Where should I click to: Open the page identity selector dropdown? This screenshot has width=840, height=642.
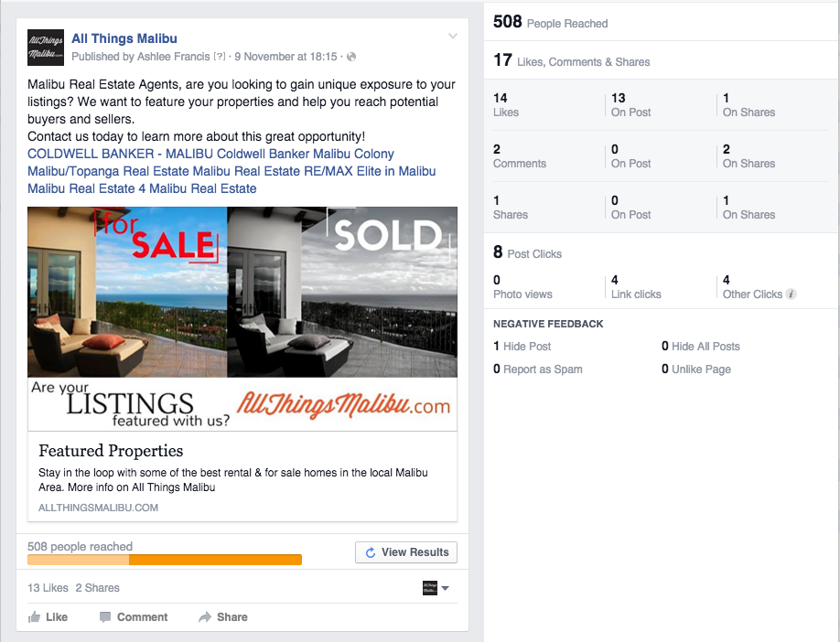[436, 588]
